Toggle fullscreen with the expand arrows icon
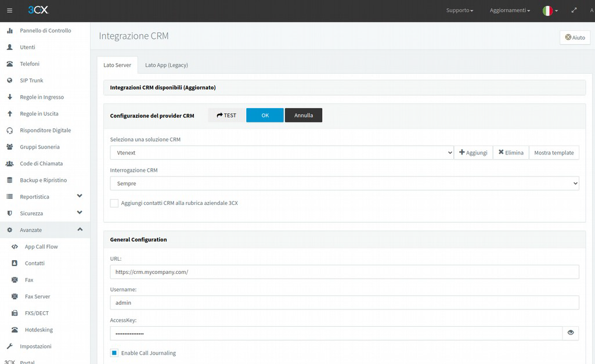Image resolution: width=595 pixels, height=364 pixels. pyautogui.click(x=574, y=10)
